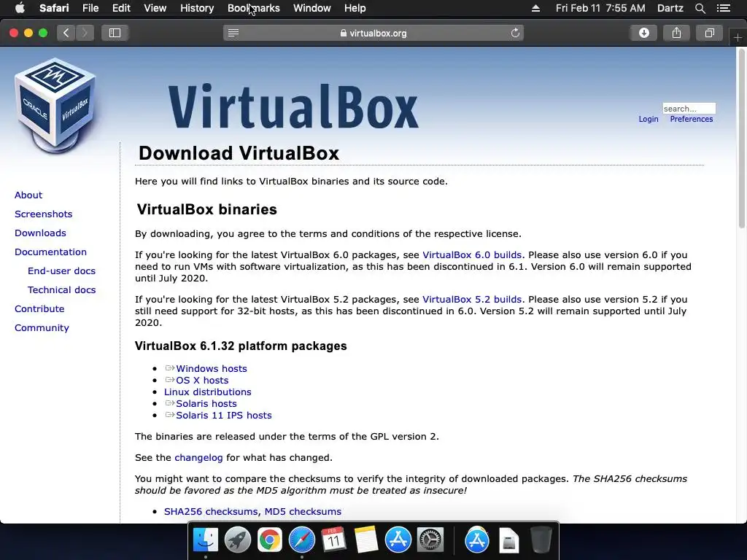Open Google Chrome from the Dock
The height and width of the screenshot is (560, 747).
point(270,540)
